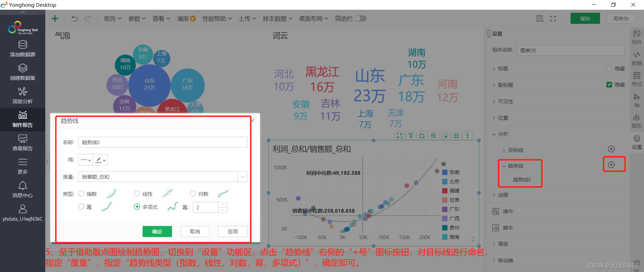Select the 幂 trend type radio

click(81, 207)
